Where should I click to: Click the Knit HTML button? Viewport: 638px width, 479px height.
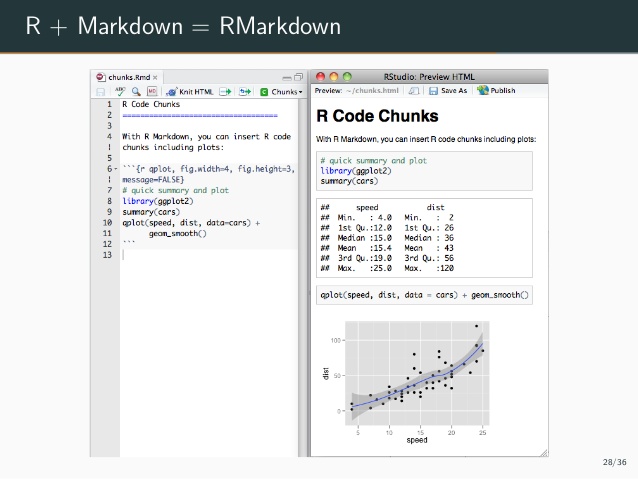tap(190, 92)
